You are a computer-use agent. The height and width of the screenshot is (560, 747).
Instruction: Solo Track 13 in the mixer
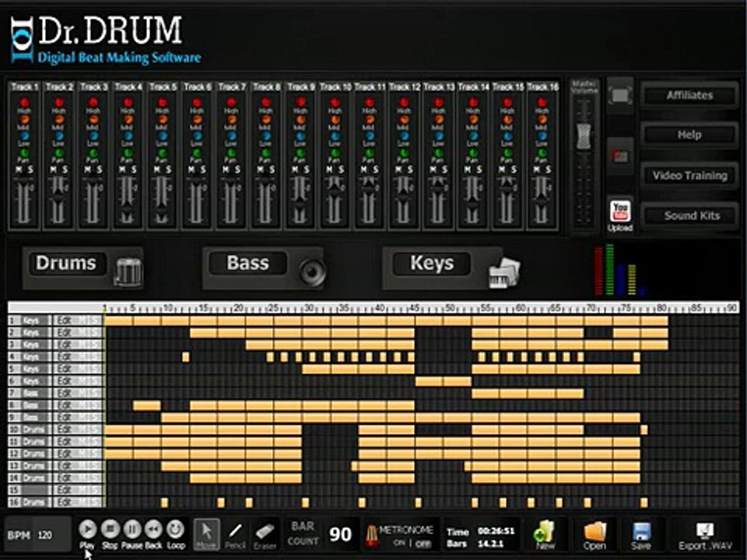pos(444,170)
